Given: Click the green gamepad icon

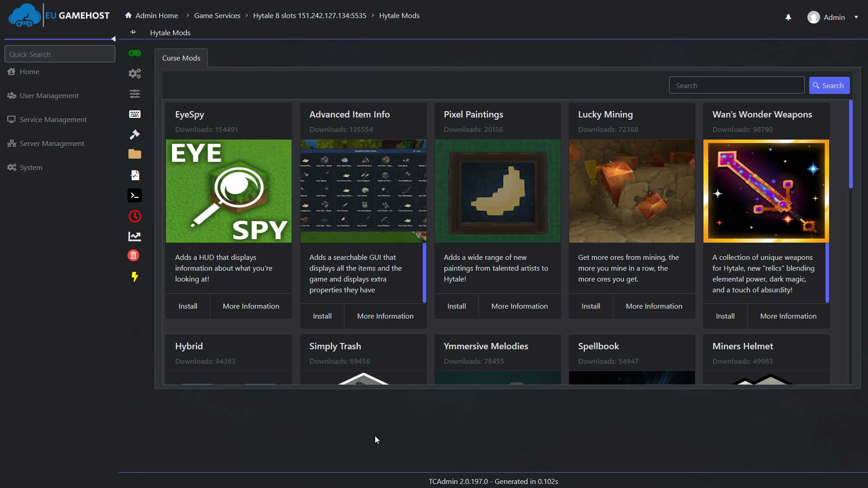Looking at the screenshot, I should point(134,53).
